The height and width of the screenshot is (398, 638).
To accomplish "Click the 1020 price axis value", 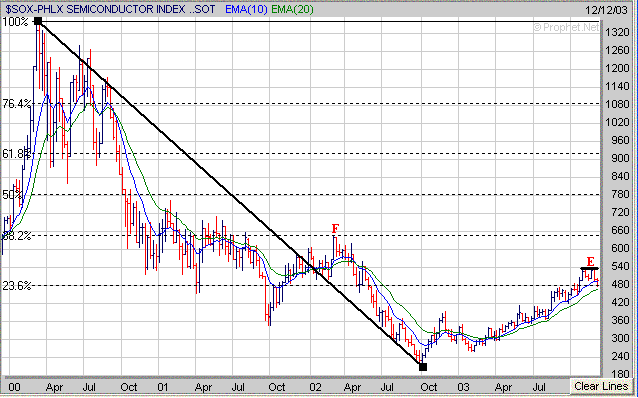I will click(x=617, y=122).
